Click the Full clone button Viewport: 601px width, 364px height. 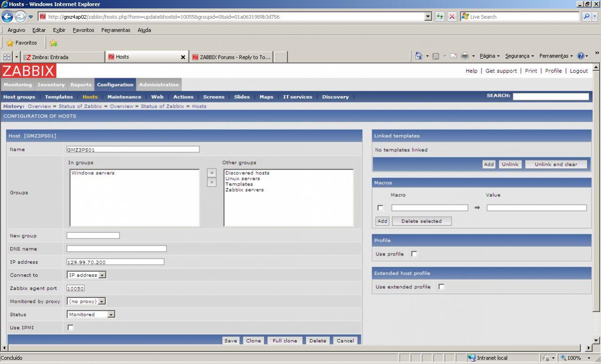click(x=285, y=341)
